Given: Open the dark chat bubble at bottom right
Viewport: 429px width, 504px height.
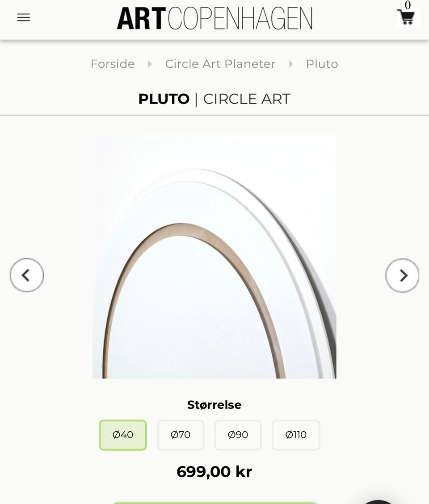Looking at the screenshot, I should click(x=378, y=502).
